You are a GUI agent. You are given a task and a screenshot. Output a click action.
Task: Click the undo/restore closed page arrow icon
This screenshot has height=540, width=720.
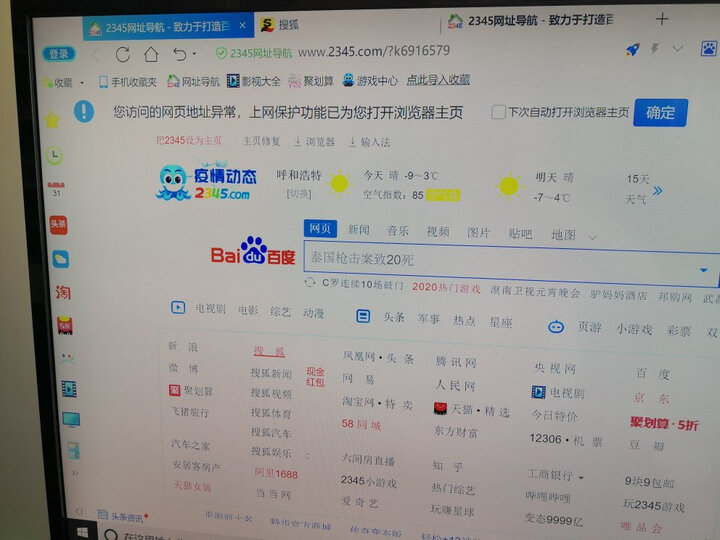[x=180, y=55]
